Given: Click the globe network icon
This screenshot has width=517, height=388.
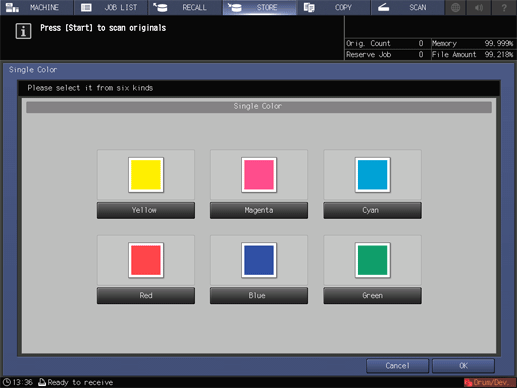Looking at the screenshot, I should pyautogui.click(x=455, y=7).
